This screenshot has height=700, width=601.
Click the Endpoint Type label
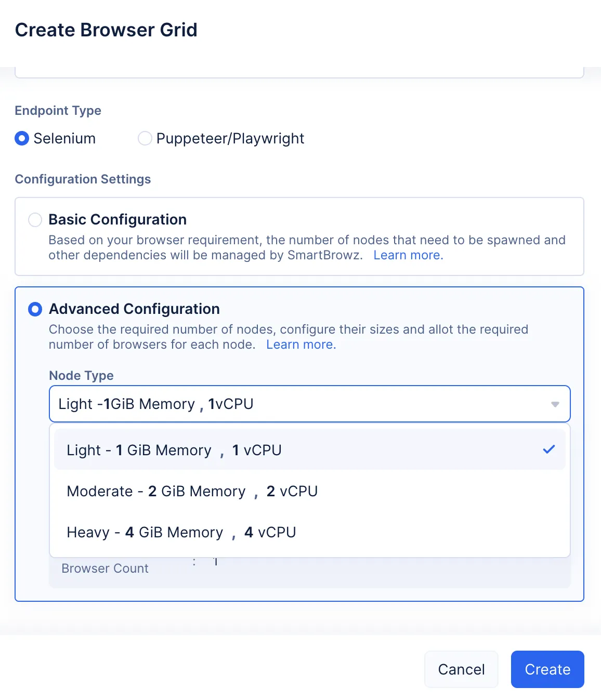pyautogui.click(x=58, y=110)
